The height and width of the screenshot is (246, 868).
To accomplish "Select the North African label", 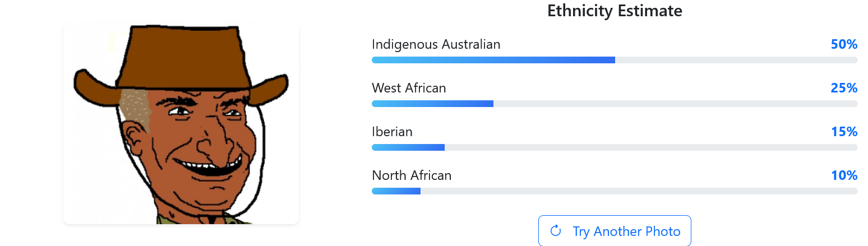I will pos(412,175).
